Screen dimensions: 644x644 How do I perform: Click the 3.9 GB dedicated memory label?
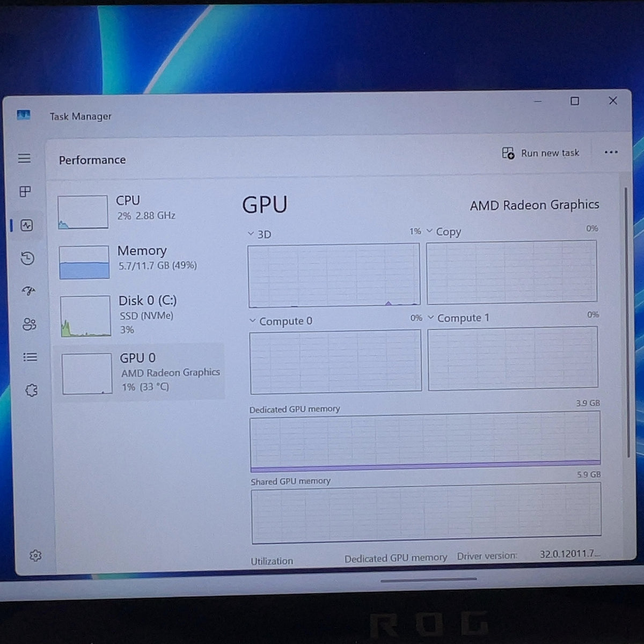588,403
